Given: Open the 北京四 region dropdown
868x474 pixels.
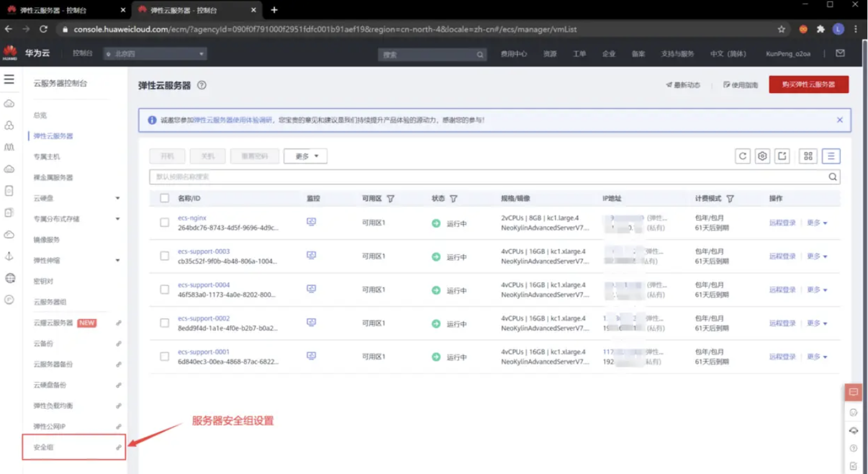Looking at the screenshot, I should [155, 54].
